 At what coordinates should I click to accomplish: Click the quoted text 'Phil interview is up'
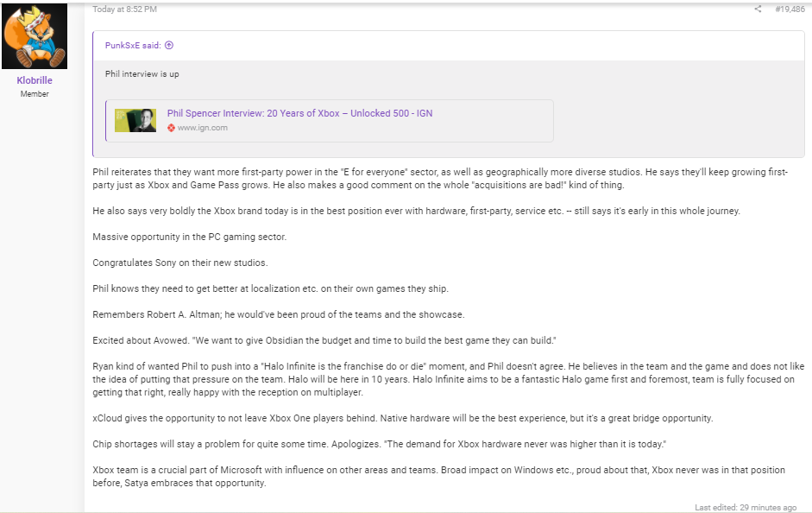[x=142, y=74]
